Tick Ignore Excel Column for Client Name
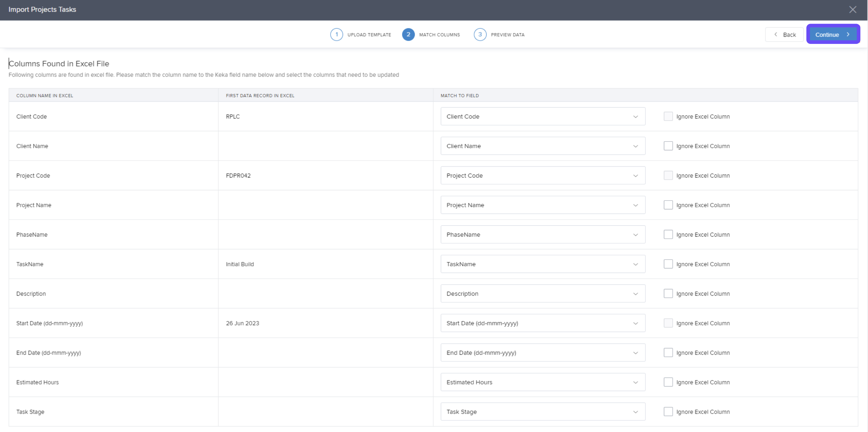The height and width of the screenshot is (432, 868). tap(668, 146)
